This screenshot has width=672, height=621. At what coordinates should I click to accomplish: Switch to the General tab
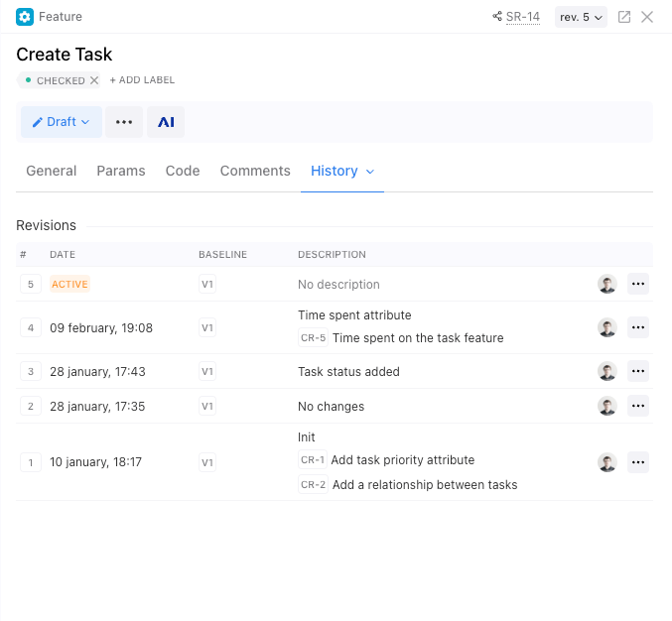point(52,171)
